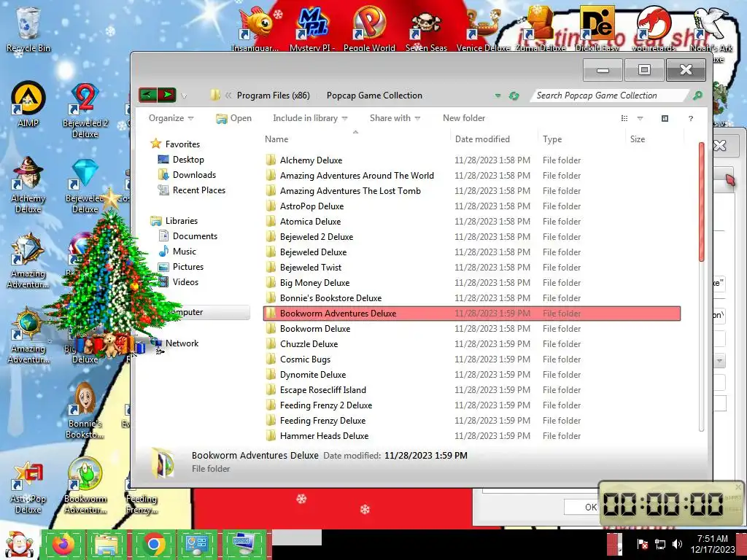Open the address bar history dropdown

point(498,96)
